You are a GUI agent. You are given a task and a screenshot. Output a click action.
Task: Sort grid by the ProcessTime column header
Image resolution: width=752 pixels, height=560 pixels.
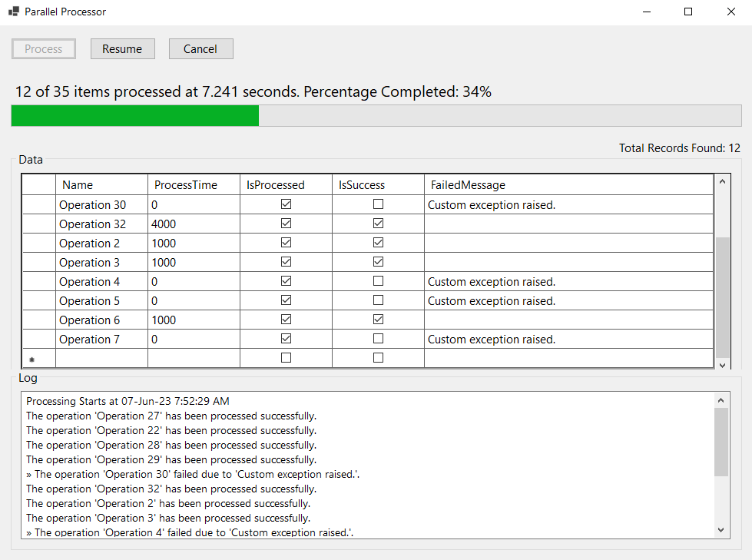click(x=194, y=185)
